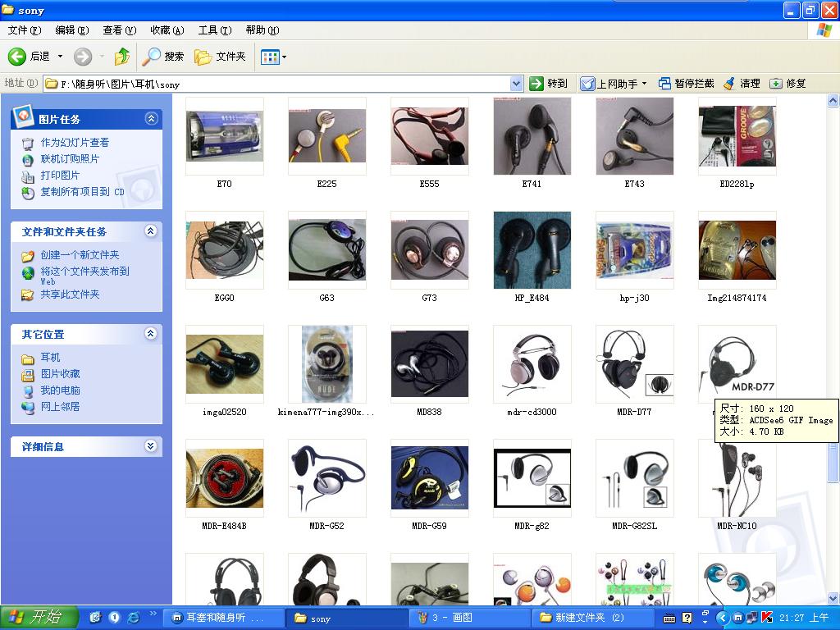This screenshot has height=630, width=840.
Task: Click the 开始 Start button
Action: pyautogui.click(x=39, y=618)
